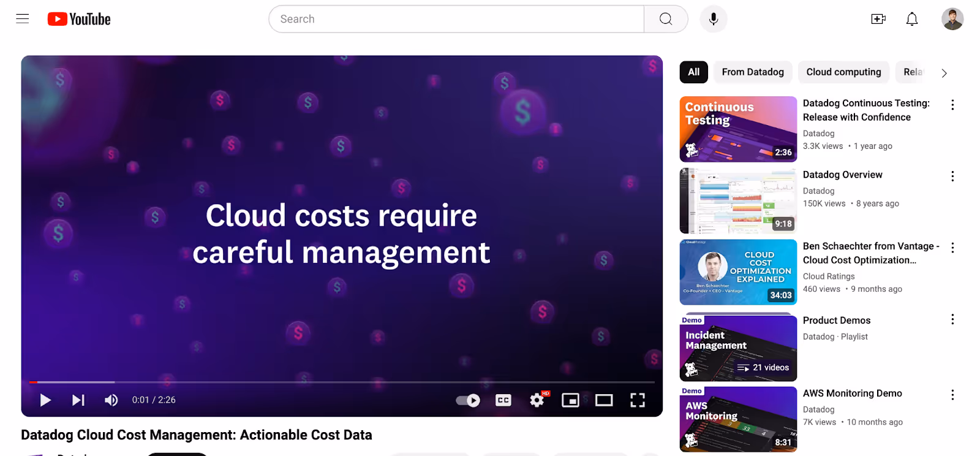Enter full screen mode
The width and height of the screenshot is (980, 456).
coord(638,400)
